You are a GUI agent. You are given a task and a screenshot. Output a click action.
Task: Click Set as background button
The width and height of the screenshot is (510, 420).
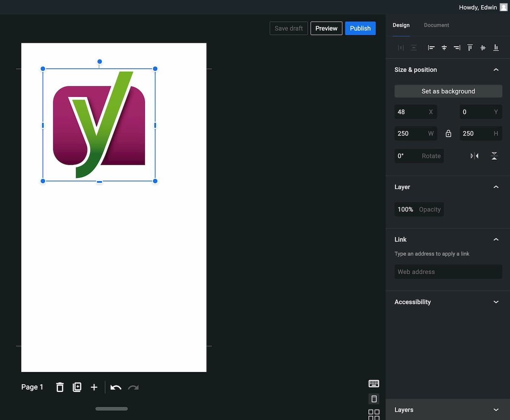tap(448, 91)
